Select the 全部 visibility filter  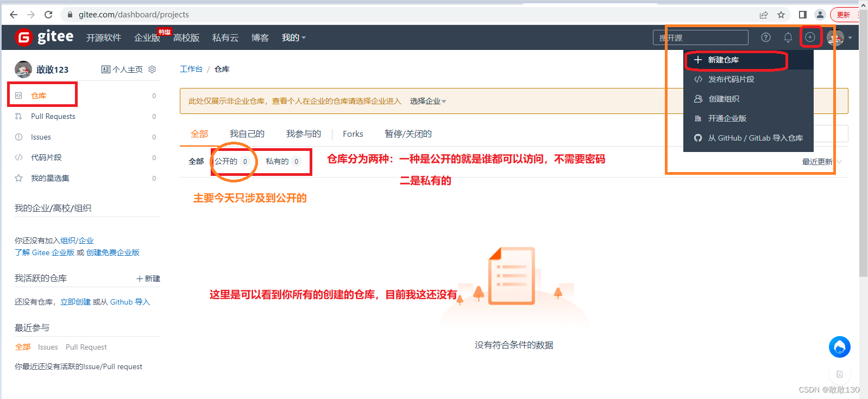(196, 161)
